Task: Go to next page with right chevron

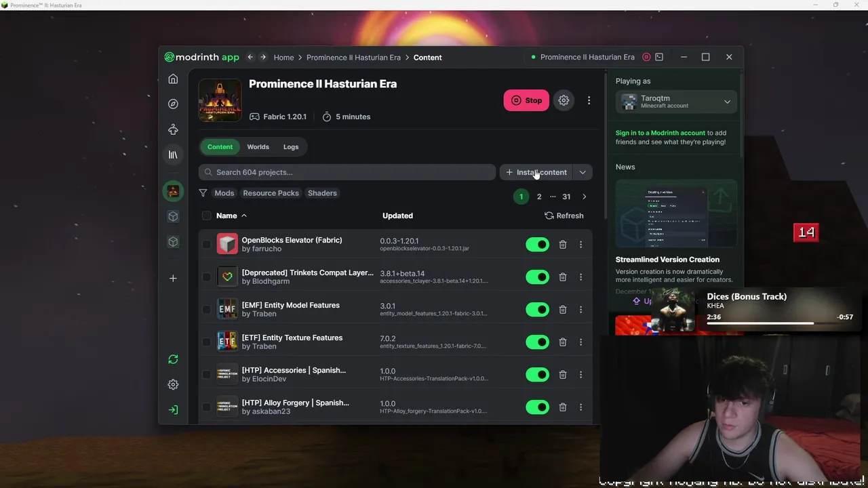Action: (584, 197)
